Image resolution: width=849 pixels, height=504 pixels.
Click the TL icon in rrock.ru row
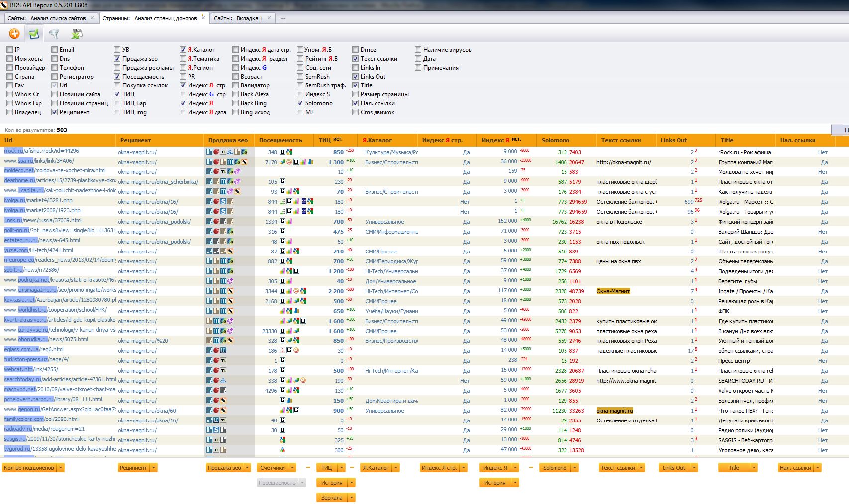point(223,152)
